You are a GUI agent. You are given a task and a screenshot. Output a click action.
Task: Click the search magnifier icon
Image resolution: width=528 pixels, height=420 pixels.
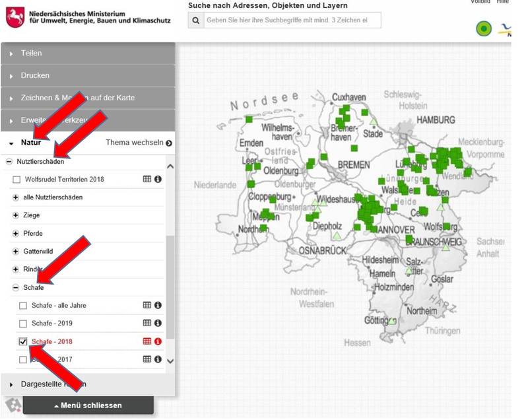[x=195, y=20]
